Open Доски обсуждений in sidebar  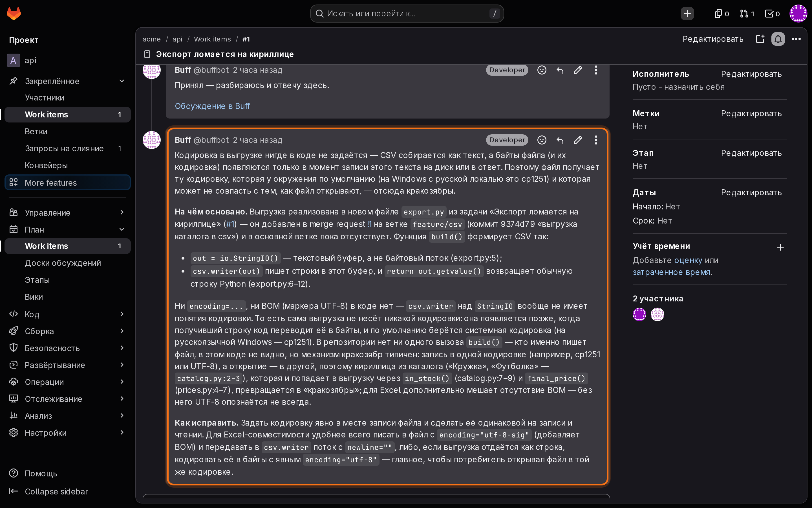68,263
